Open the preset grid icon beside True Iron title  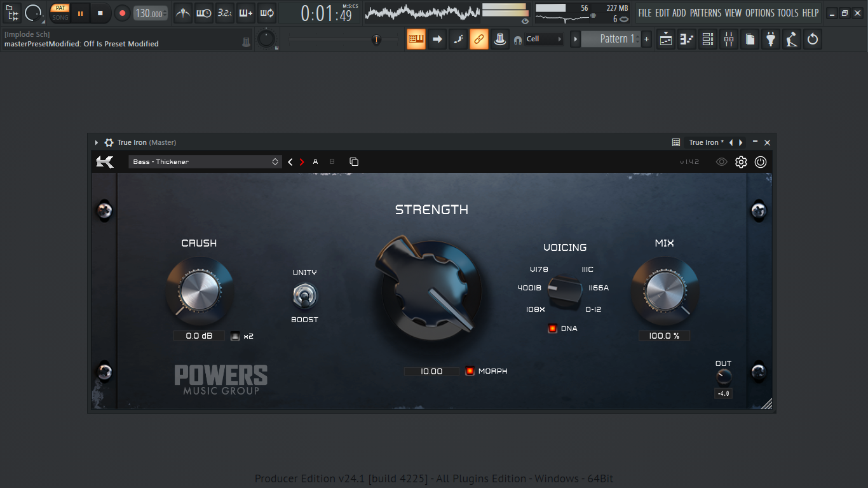[676, 142]
